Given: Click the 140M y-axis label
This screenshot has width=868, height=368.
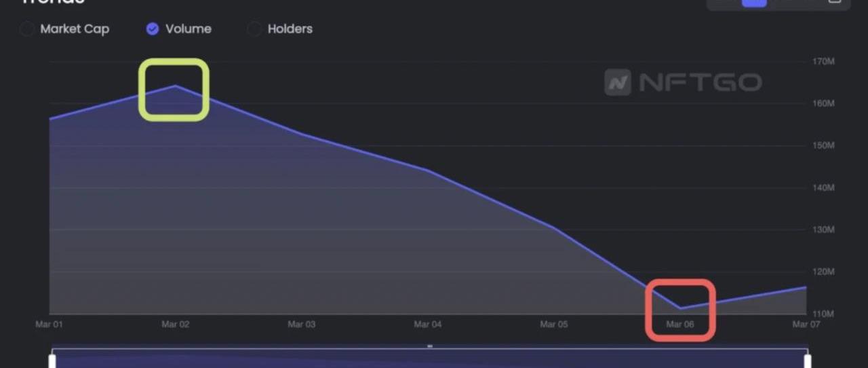Looking at the screenshot, I should (x=823, y=188).
